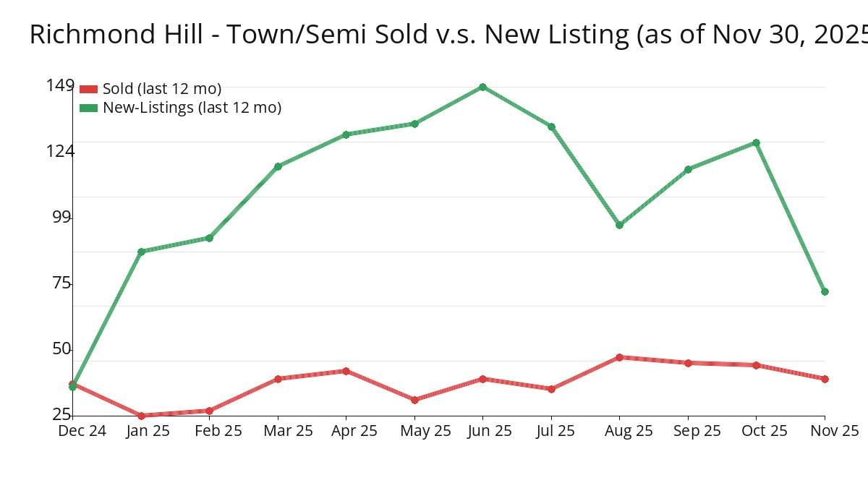The height and width of the screenshot is (488, 868).
Task: Select the red Sold point for Aug 25
Action: [619, 357]
